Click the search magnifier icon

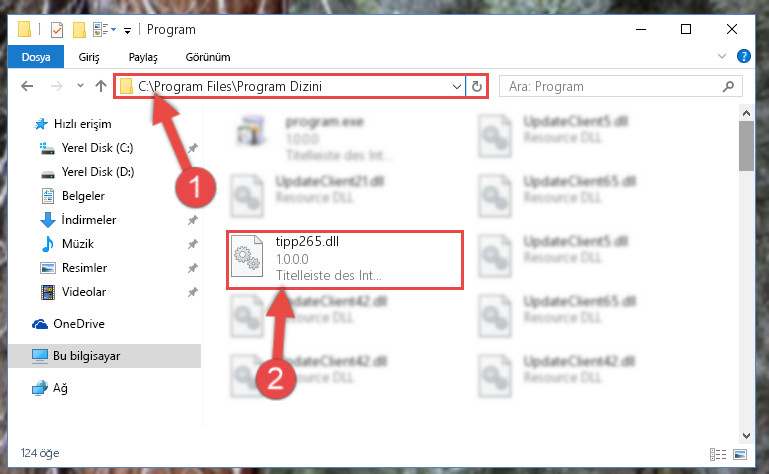(x=728, y=86)
